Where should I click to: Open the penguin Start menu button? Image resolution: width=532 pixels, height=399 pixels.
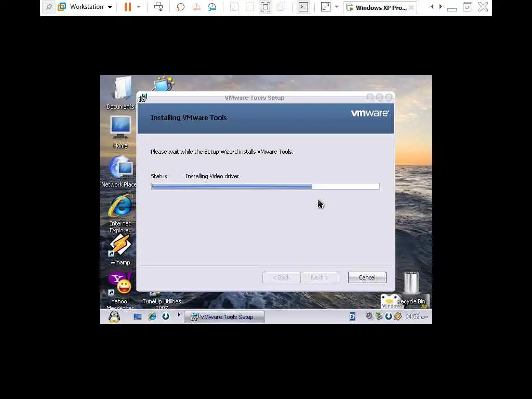pos(114,316)
